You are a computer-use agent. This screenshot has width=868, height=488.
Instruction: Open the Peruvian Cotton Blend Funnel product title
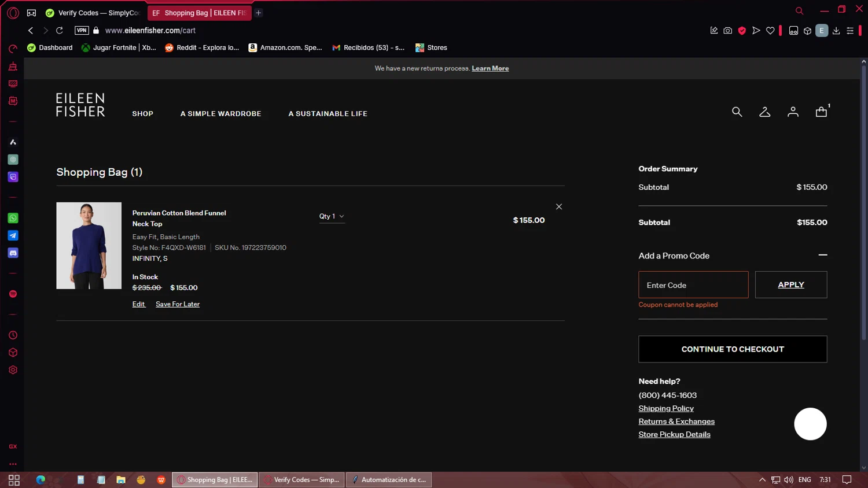179,219
